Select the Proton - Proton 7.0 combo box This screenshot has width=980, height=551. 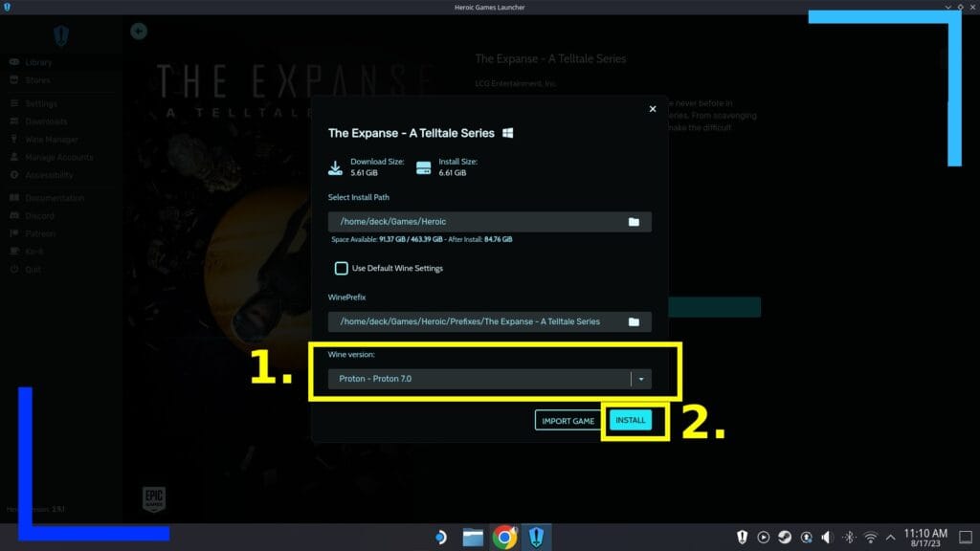(x=489, y=379)
